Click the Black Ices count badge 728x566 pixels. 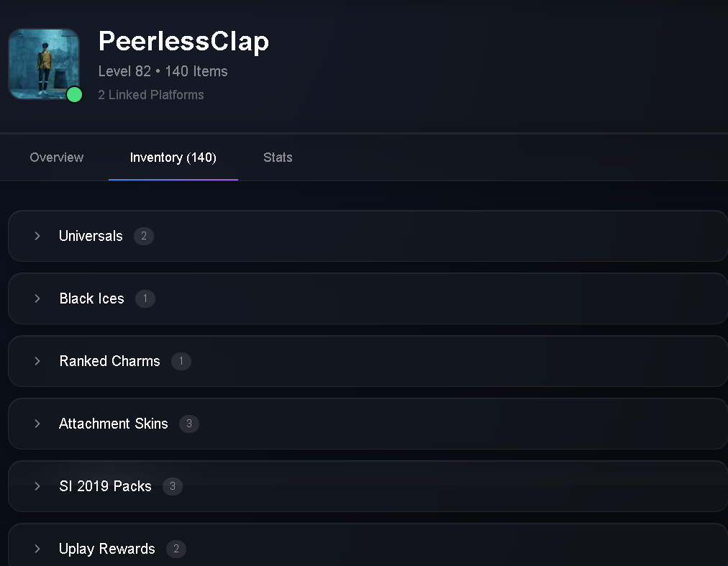[145, 298]
